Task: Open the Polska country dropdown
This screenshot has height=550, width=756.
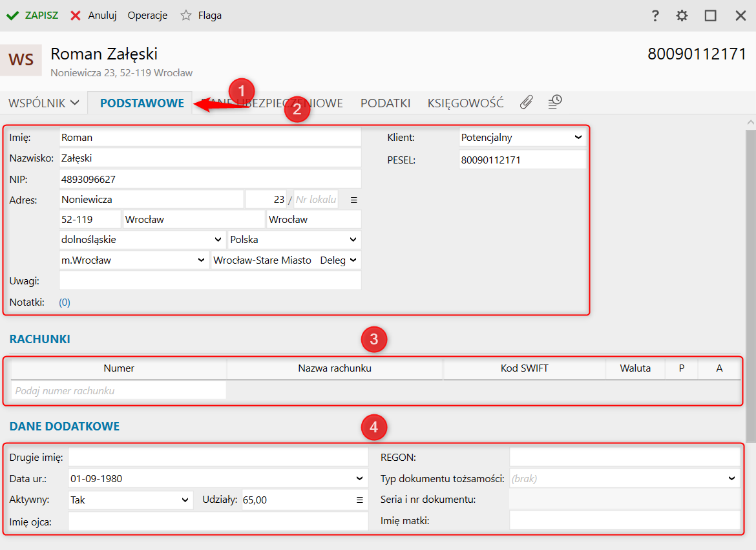Action: [294, 240]
